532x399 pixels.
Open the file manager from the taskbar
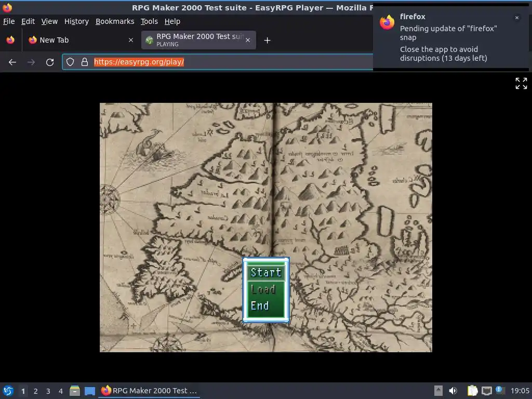point(75,391)
